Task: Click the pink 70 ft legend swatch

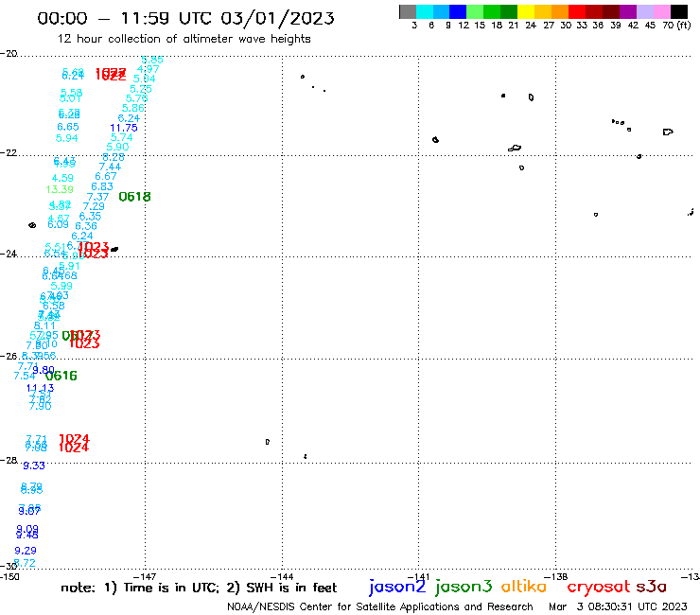Action: click(661, 11)
